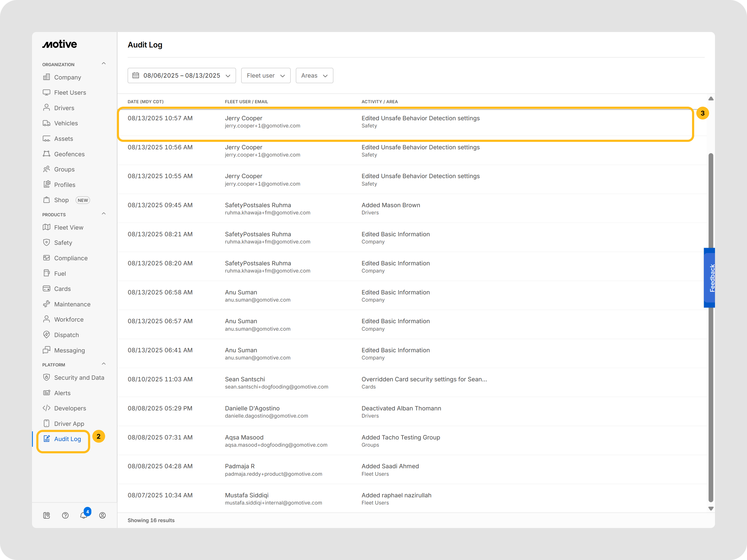Click the Maintenance wrench icon
This screenshot has height=560, width=747.
47,304
